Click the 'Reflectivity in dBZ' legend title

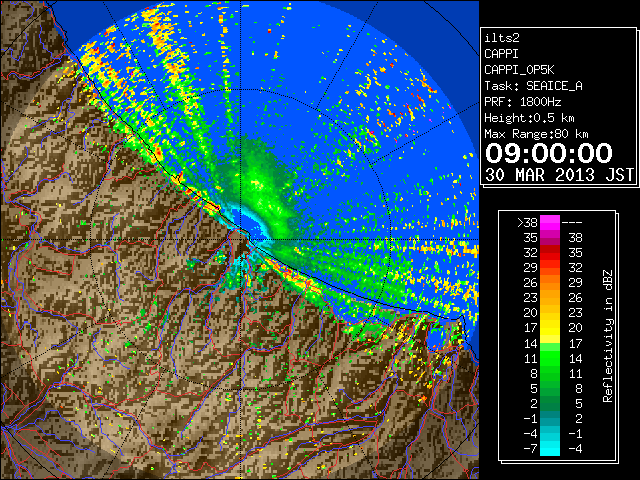(x=608, y=336)
